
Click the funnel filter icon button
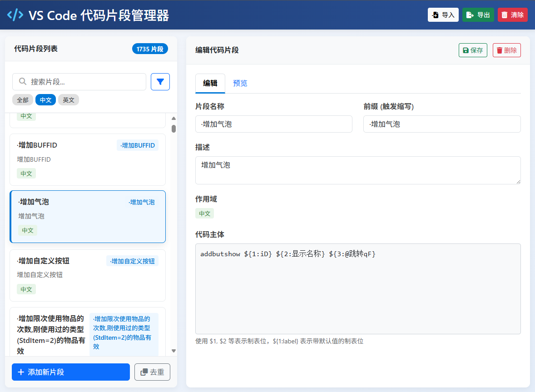(x=160, y=82)
